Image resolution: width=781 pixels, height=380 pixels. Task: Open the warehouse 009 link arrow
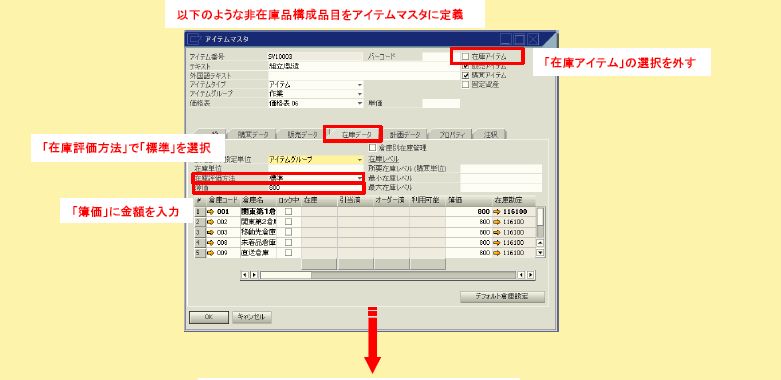[x=210, y=253]
